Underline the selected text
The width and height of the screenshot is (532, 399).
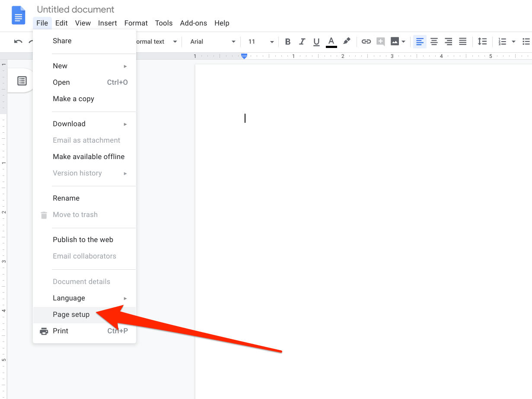tap(316, 41)
